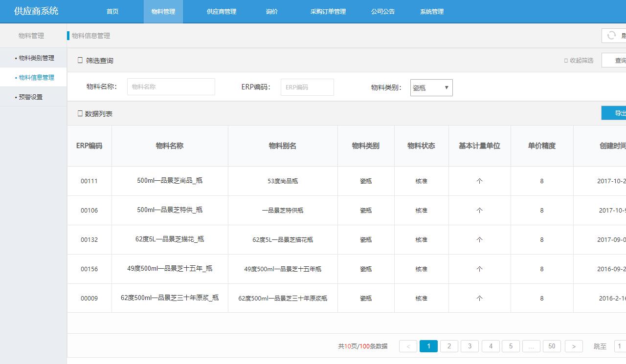Click ERP code 00156 cell
This screenshot has height=364, width=626.
pos(89,269)
